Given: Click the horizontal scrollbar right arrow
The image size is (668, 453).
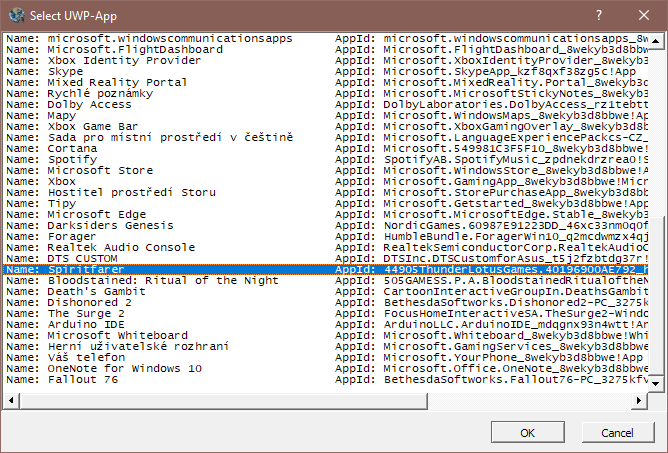Looking at the screenshot, I should pyautogui.click(x=639, y=400).
